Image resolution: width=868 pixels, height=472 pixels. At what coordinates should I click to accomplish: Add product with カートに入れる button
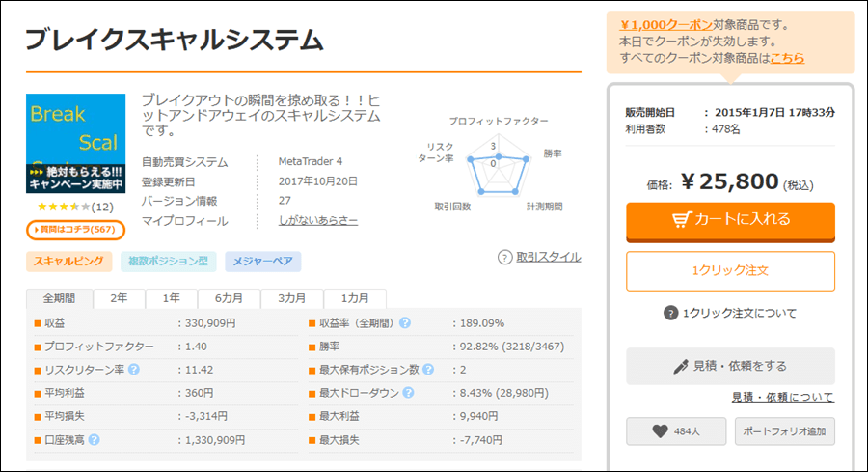pyautogui.click(x=730, y=221)
